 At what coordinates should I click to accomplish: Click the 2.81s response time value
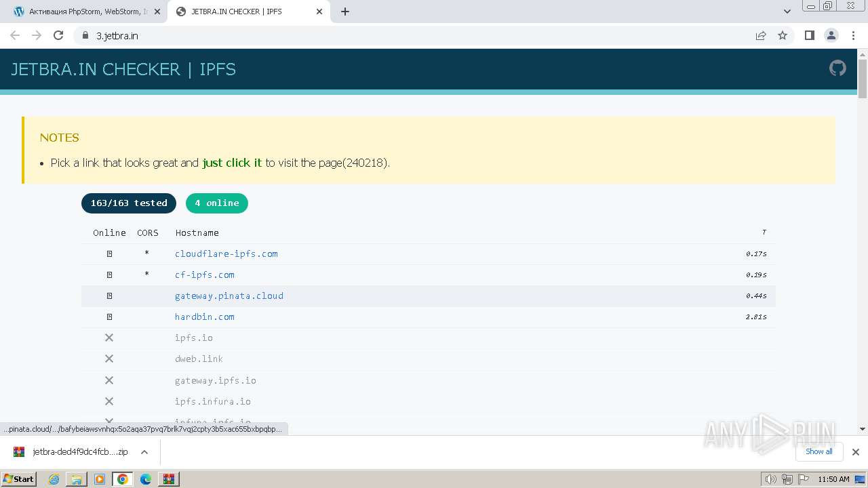click(756, 317)
